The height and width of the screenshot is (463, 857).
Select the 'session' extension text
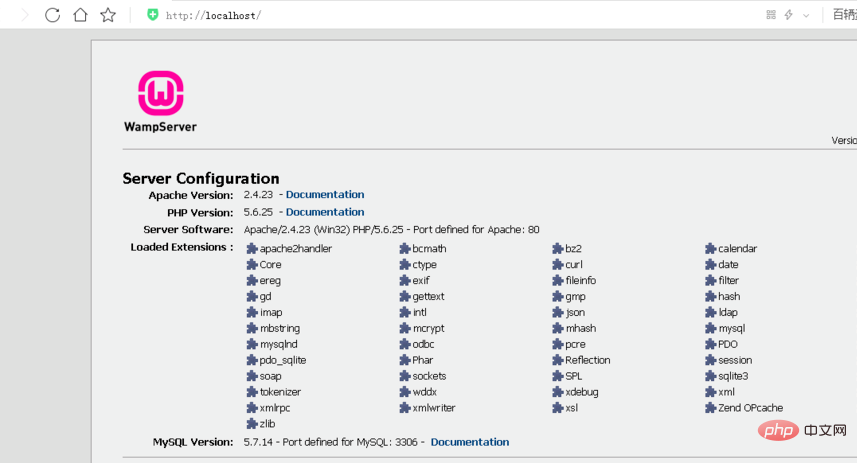tap(735, 360)
